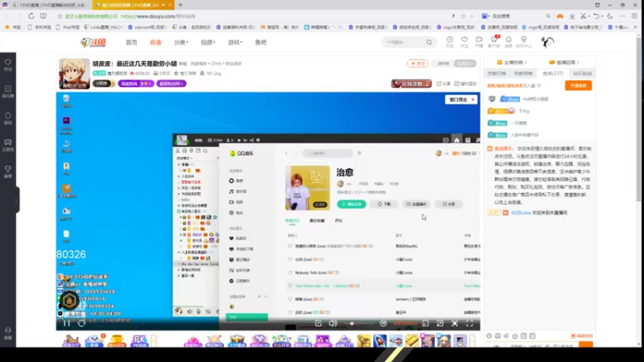Image resolution: width=644 pixels, height=362 pixels.
Task: Expand the 分类 navigation dropdown
Action: (x=180, y=43)
